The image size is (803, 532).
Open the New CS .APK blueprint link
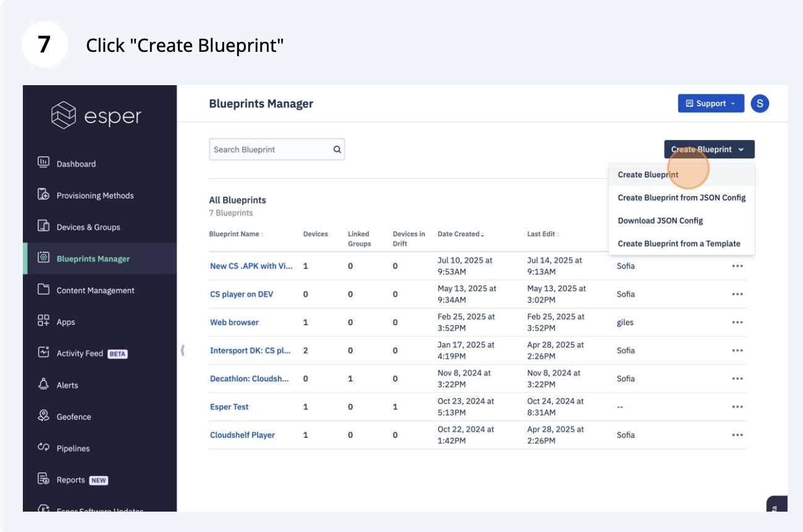click(251, 266)
